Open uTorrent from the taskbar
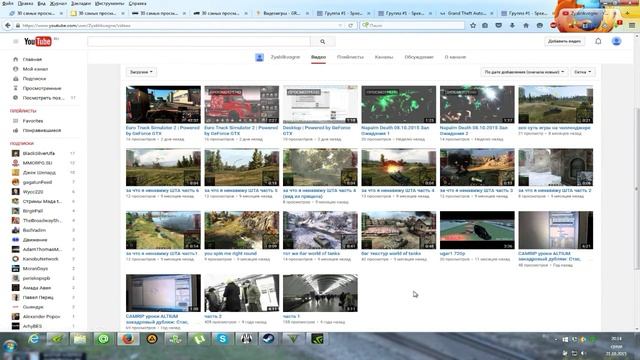Viewport: 640px width, 360px height. (199, 339)
